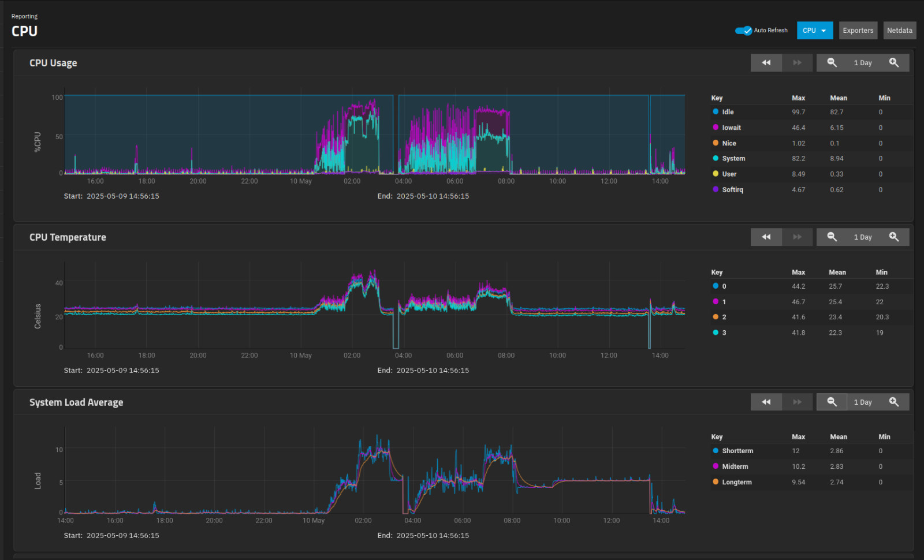Click the Shortterm legend entry in Load Average
The image size is (924, 560).
click(x=737, y=451)
